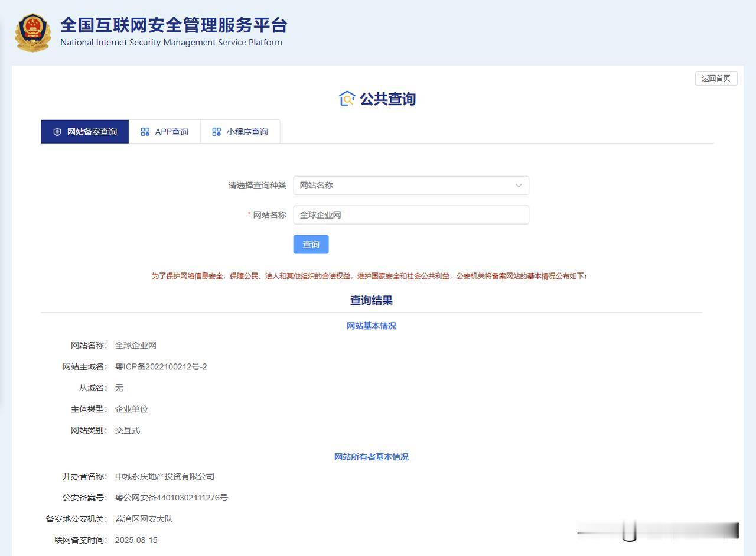The image size is (756, 556).
Task: Click the 网站所有者基本情况 section heading
Action: point(372,457)
